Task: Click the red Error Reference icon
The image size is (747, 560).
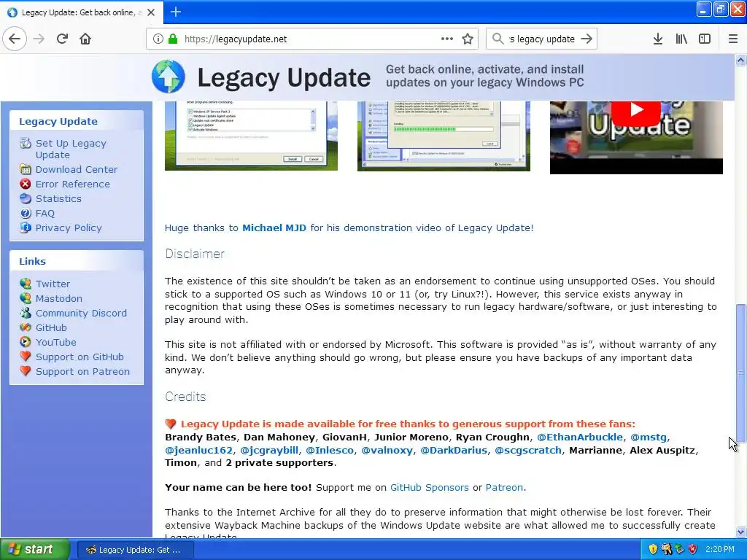Action: coord(26,184)
